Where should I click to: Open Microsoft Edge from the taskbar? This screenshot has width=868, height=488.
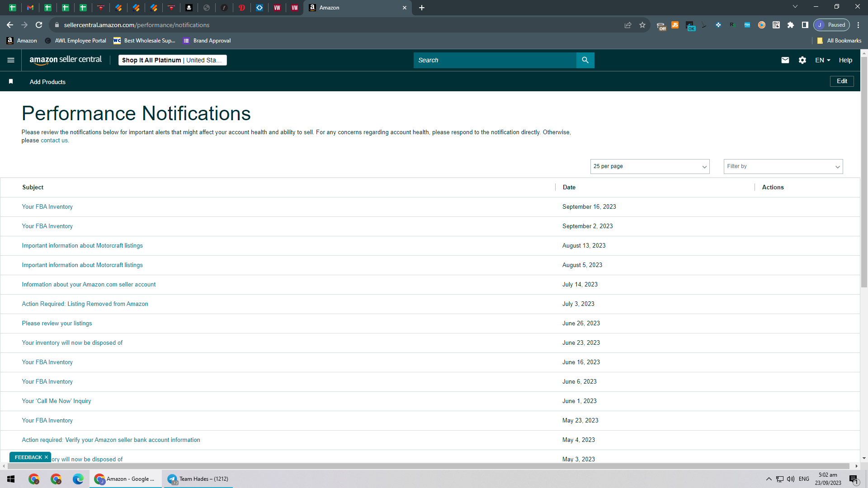[78, 479]
